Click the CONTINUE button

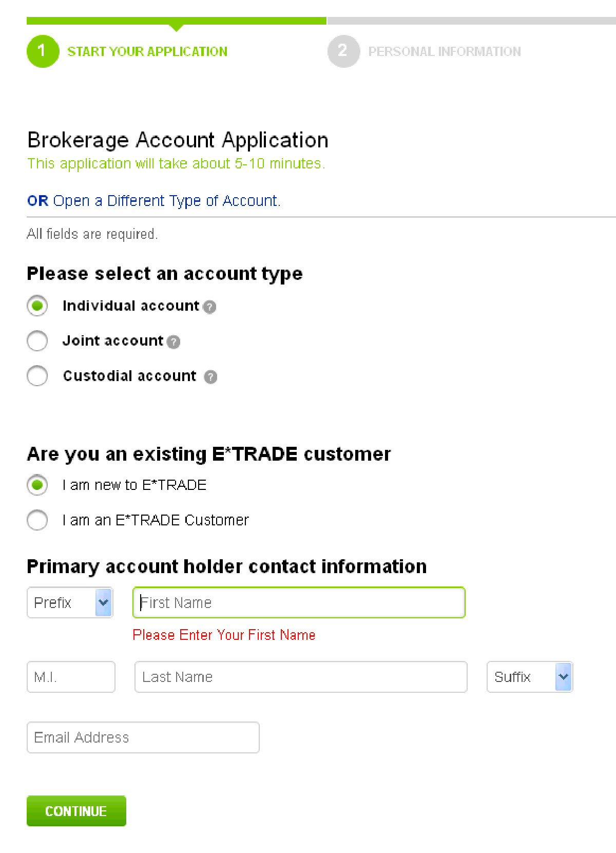(76, 811)
